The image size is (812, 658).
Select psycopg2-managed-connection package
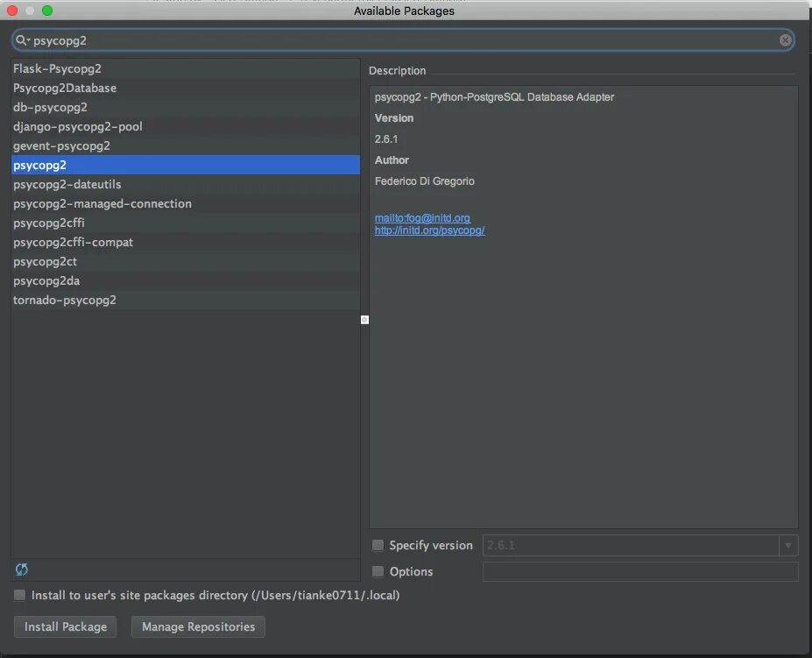(186, 203)
